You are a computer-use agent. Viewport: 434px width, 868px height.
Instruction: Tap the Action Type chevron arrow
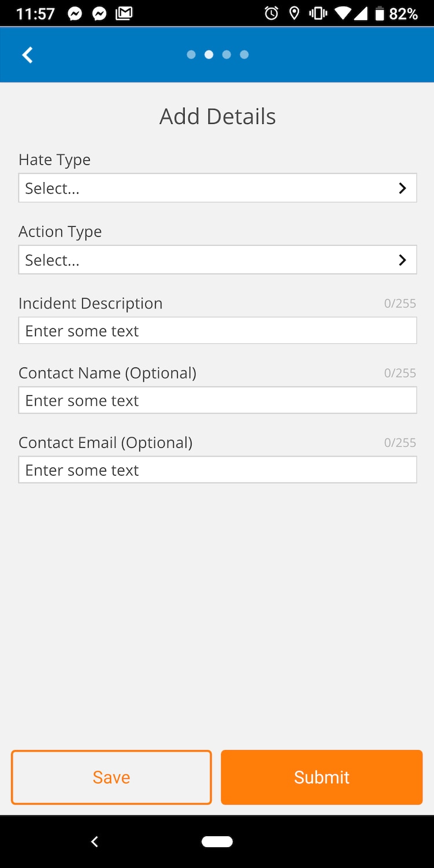coord(402,260)
